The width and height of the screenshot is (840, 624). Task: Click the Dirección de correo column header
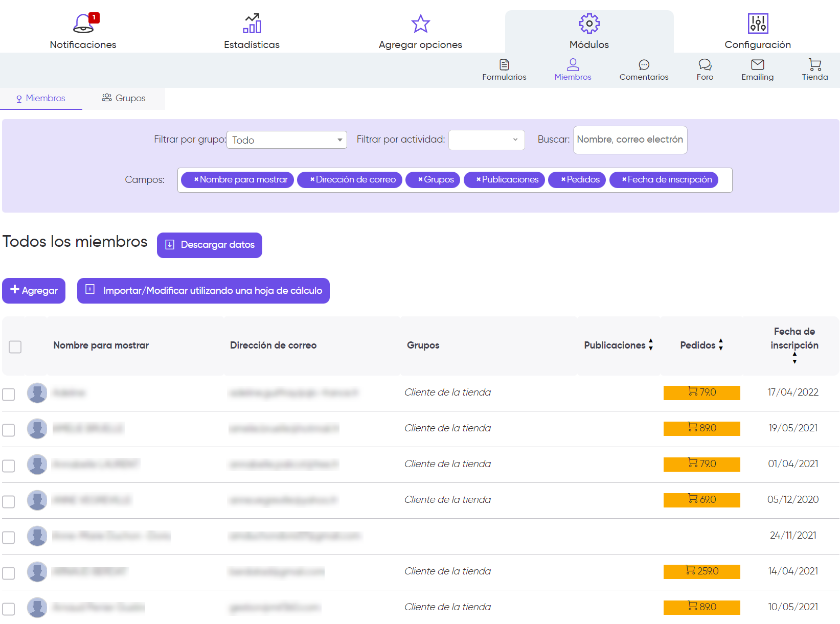pyautogui.click(x=274, y=345)
